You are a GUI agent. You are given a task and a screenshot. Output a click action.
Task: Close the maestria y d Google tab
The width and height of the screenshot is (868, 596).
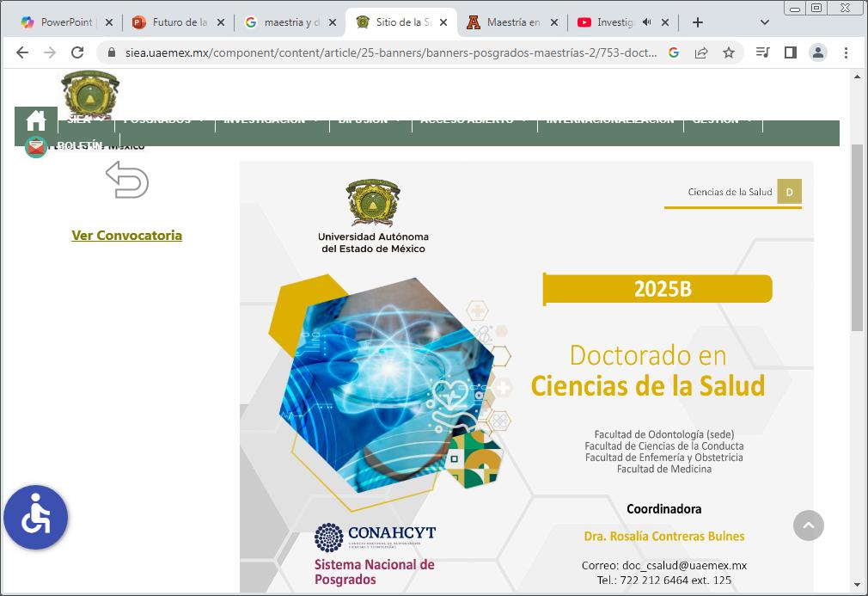tap(332, 22)
